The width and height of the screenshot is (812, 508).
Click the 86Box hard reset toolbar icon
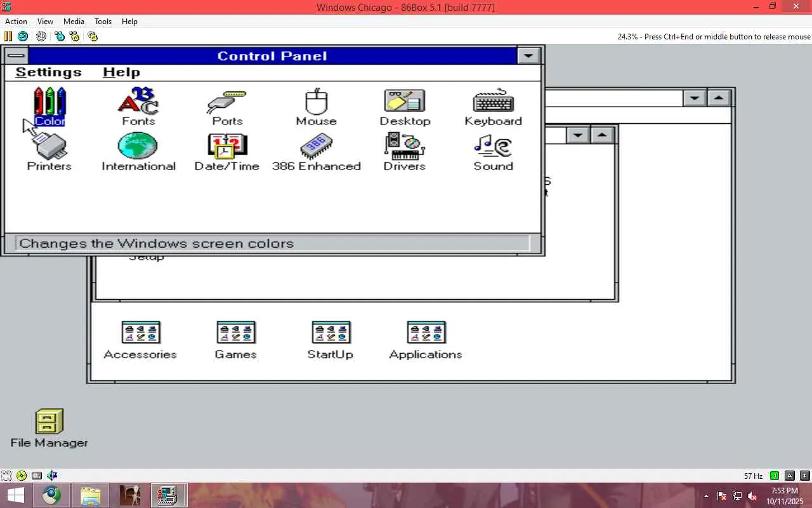click(23, 36)
